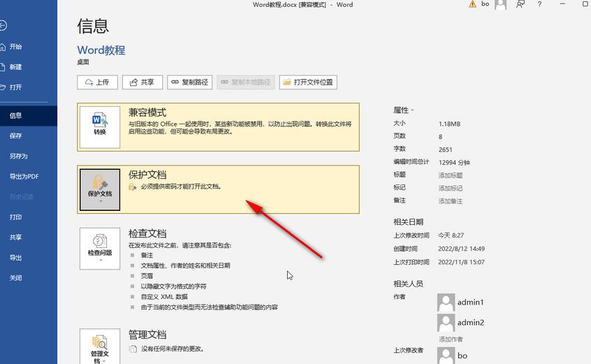Click the 自定义 XML 数据 list item
Image resolution: width=591 pixels, height=364 pixels.
pos(164,297)
